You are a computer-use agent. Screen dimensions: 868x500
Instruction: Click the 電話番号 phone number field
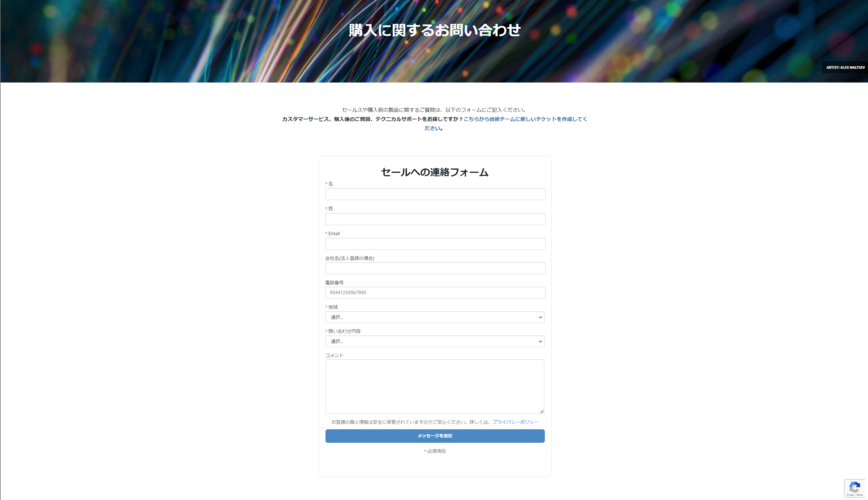pyautogui.click(x=435, y=293)
